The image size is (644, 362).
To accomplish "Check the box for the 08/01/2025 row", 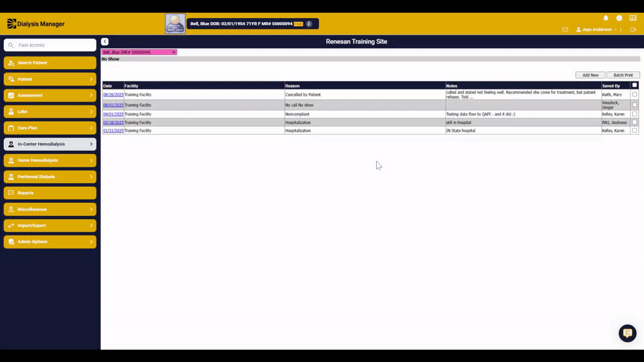I will click(x=635, y=105).
